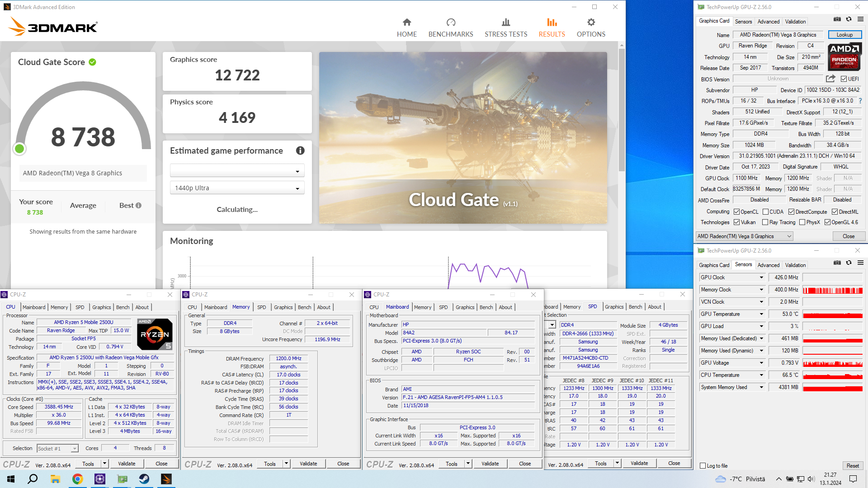This screenshot has width=868, height=488.
Task: Refresh the GPU-Z Graphics Card window
Action: [849, 19]
